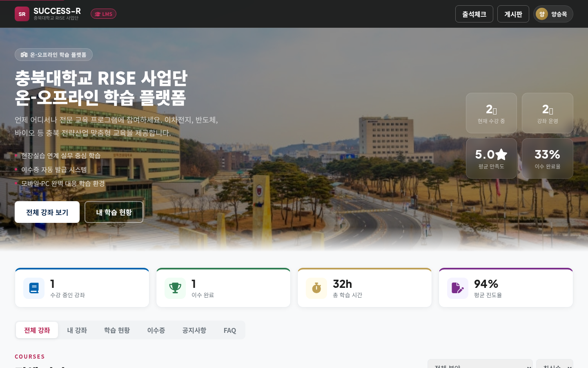Click the 94% 평균 진도율 card
This screenshot has height=368, width=588.
[x=506, y=287]
